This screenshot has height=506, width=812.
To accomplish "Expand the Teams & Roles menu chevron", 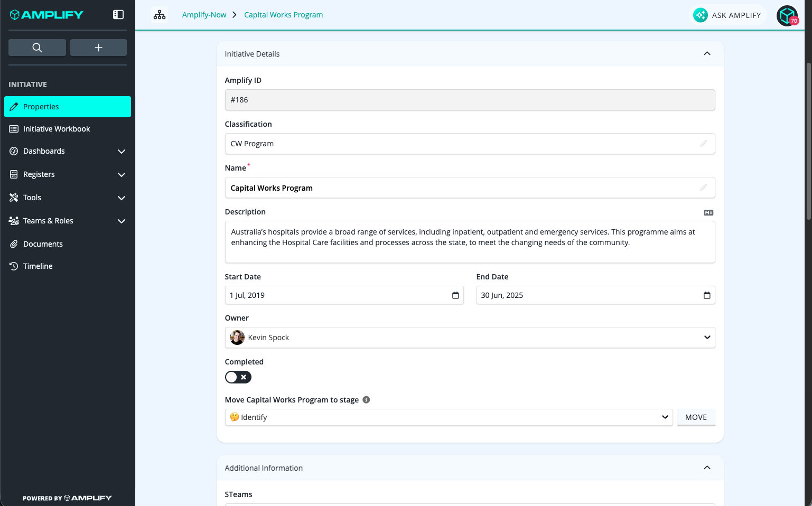I will 122,221.
